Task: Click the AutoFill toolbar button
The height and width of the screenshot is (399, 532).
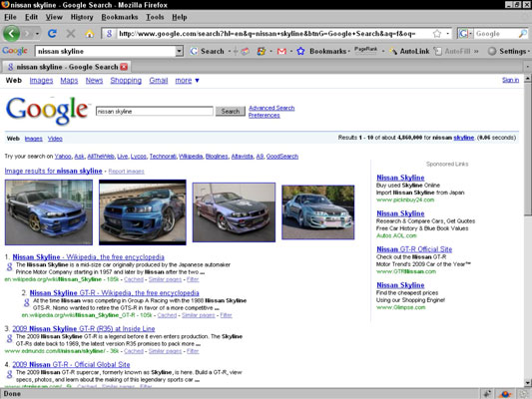Action: pos(453,51)
